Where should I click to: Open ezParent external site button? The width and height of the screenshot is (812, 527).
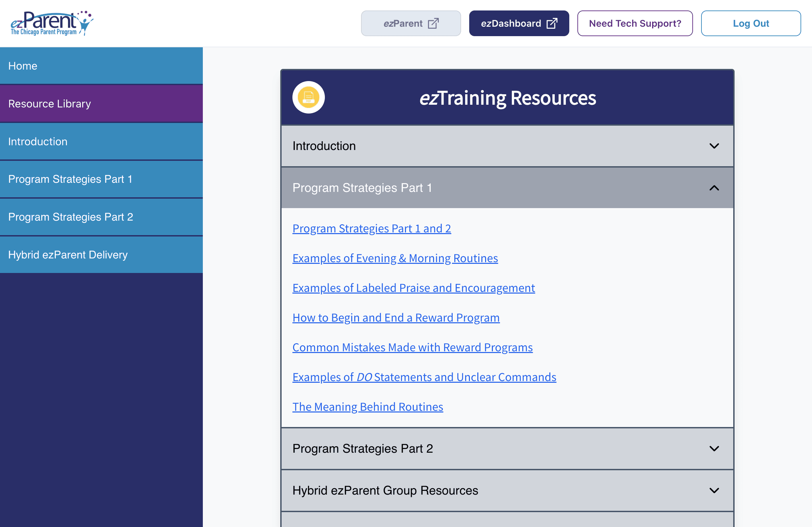coord(411,23)
